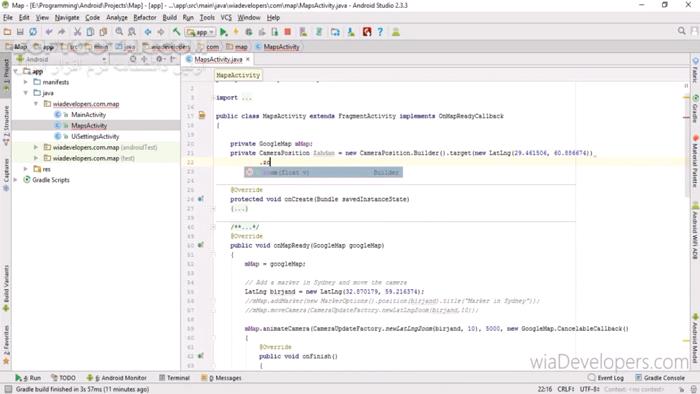This screenshot has width=700, height=394.
Task: Expand the Gradle Scripts node
Action: 16,180
